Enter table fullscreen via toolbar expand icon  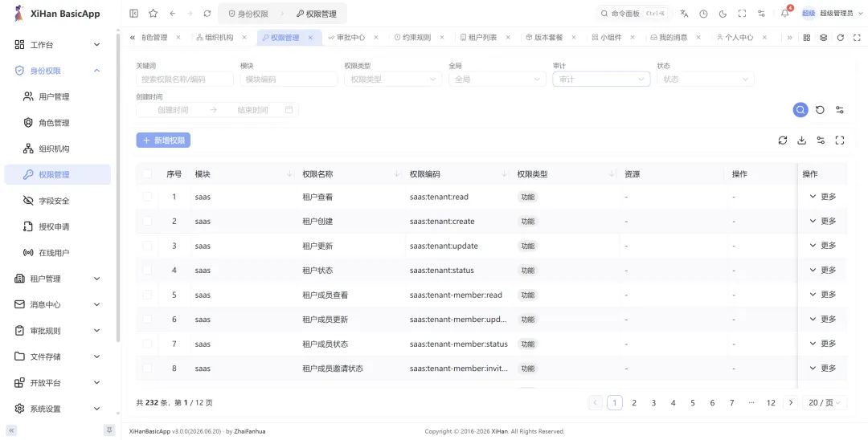(x=840, y=141)
